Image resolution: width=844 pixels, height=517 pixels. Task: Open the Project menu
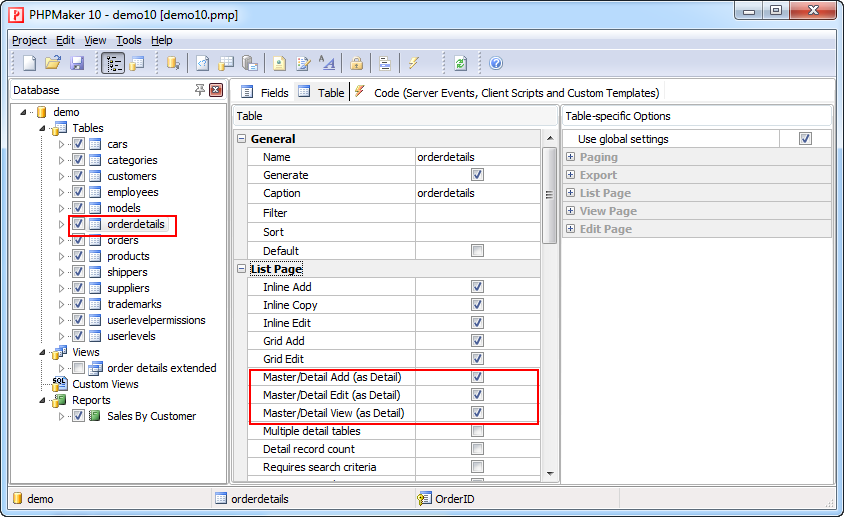29,40
